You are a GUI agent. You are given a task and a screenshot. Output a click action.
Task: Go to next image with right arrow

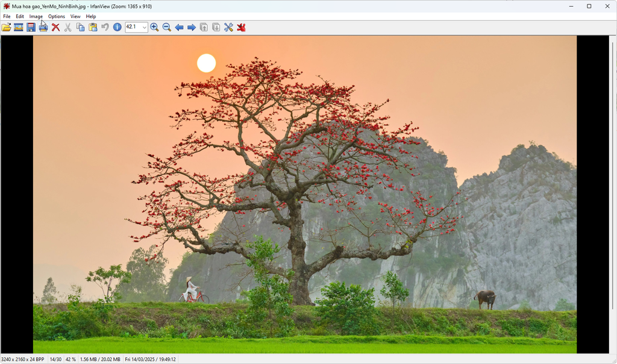[x=191, y=27]
